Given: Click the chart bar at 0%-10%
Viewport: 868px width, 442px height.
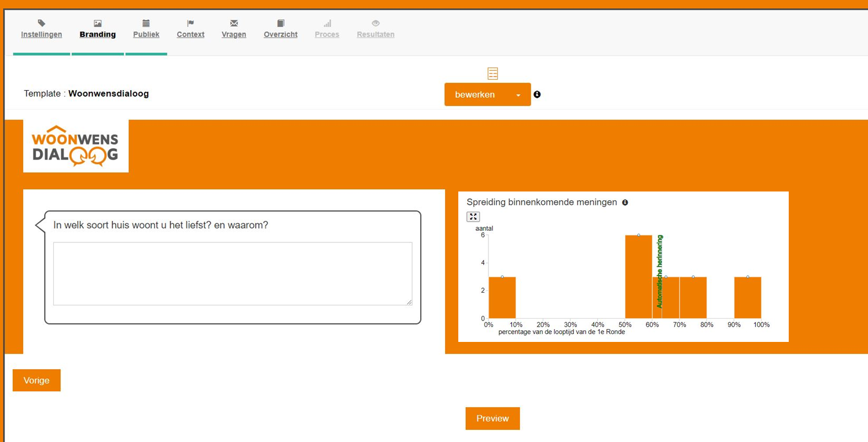Looking at the screenshot, I should (502, 297).
